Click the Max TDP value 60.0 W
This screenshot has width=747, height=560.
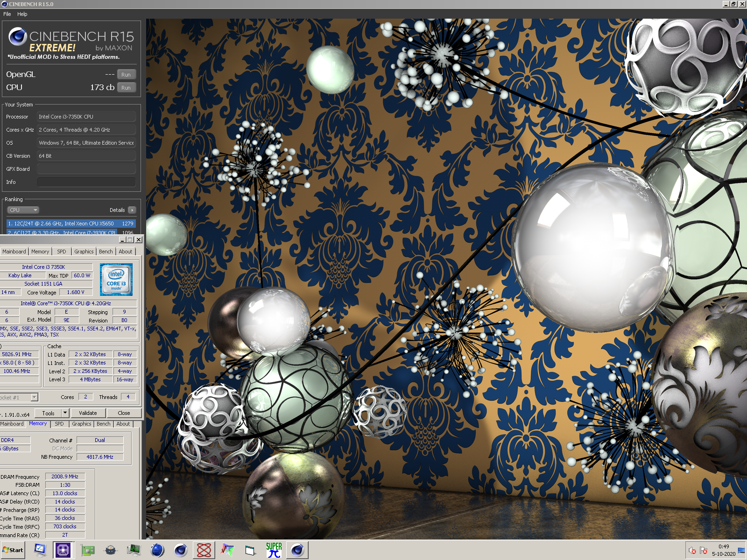coord(82,275)
